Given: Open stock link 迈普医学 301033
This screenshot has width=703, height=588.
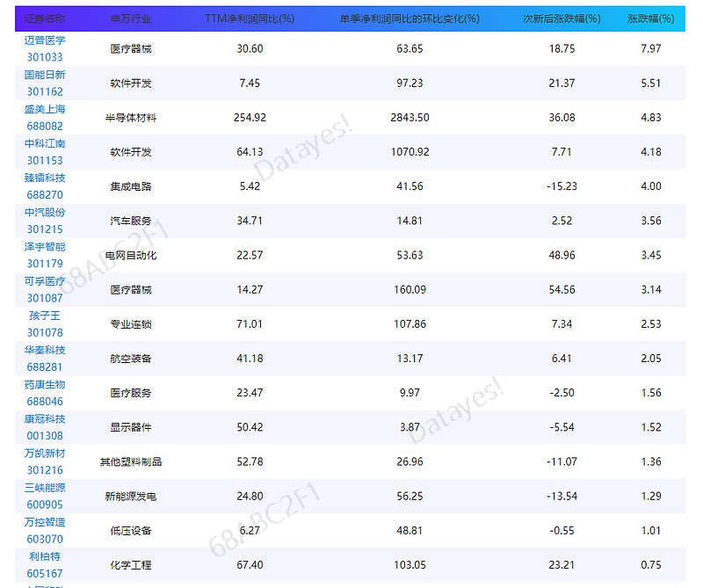Looking at the screenshot, I should 45,48.
